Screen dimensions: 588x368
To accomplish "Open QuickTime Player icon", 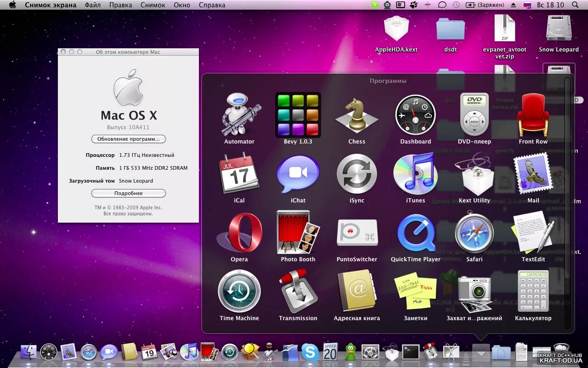I will point(415,233).
